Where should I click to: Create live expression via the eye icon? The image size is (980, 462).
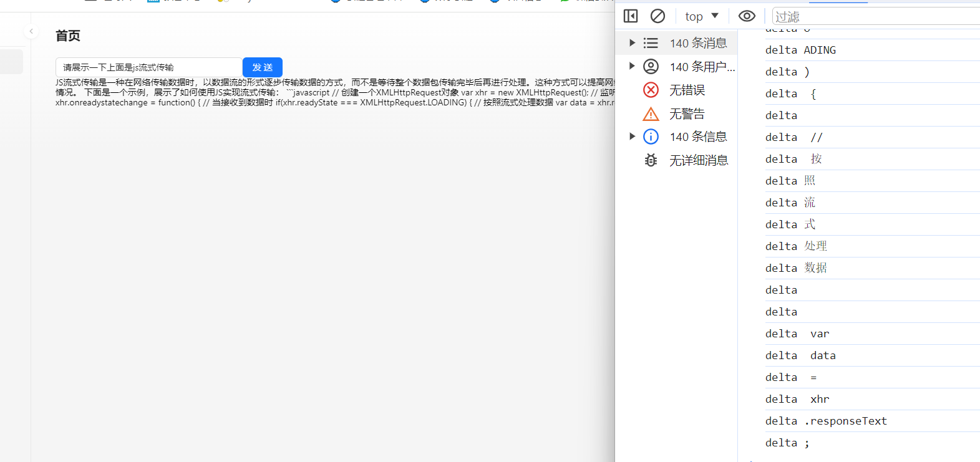coord(747,16)
